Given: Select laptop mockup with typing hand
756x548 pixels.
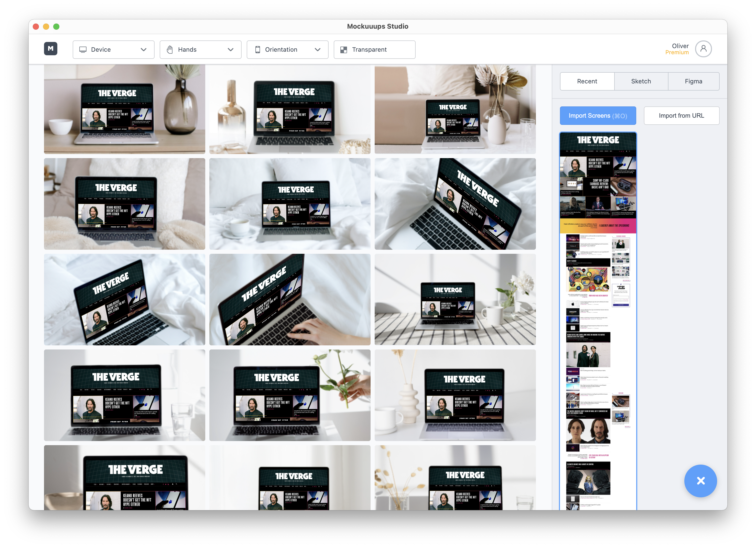Looking at the screenshot, I should (x=289, y=300).
